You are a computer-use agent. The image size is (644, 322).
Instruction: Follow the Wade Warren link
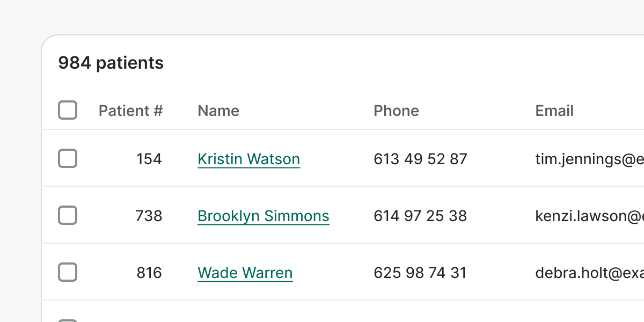pyautogui.click(x=245, y=273)
